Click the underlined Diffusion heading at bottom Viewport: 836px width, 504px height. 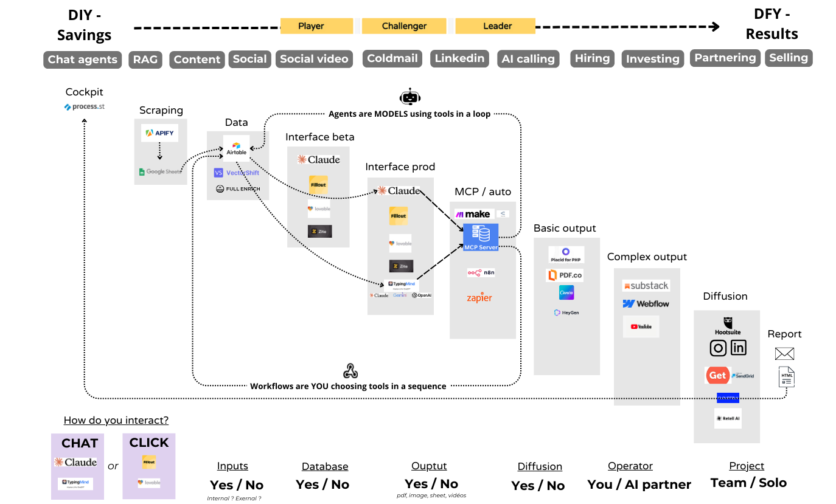(540, 466)
